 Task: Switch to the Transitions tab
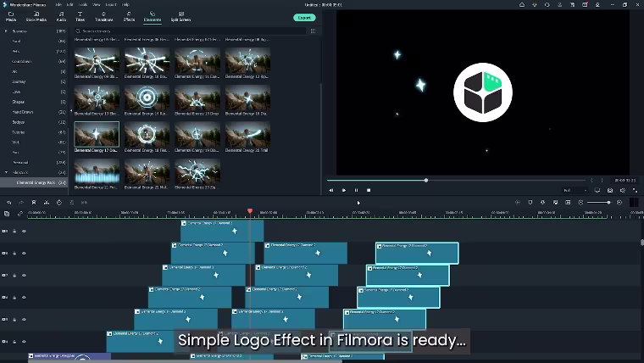(x=103, y=16)
